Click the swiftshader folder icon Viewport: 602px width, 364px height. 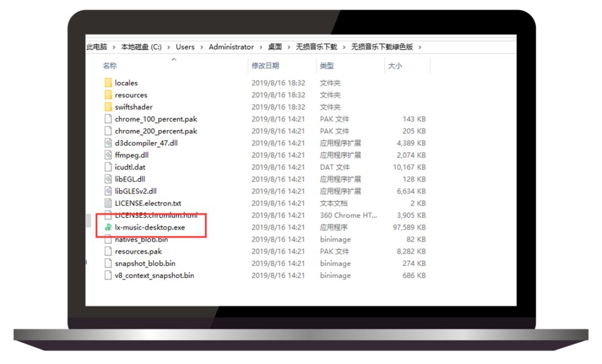click(108, 106)
